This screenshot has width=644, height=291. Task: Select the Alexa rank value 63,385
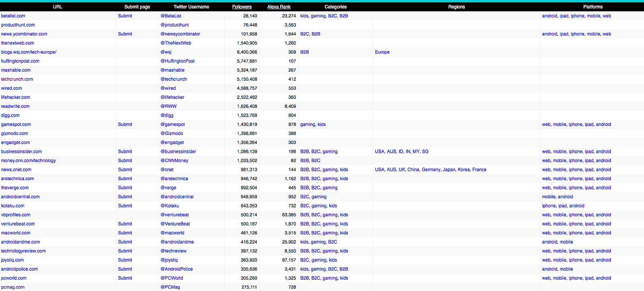(289, 215)
